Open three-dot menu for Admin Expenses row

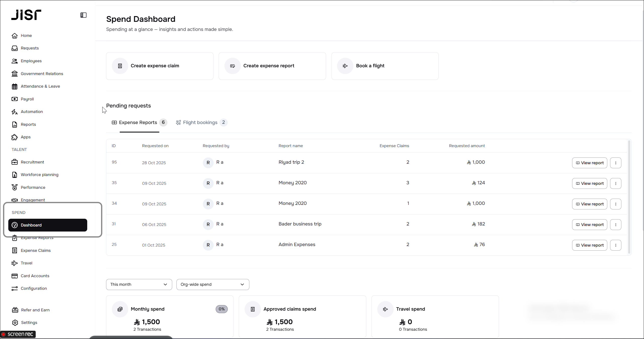point(616,245)
